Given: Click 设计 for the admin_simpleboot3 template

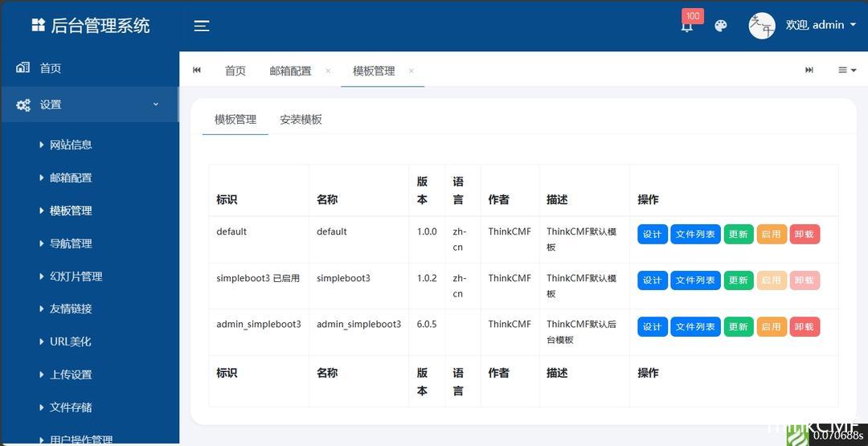Looking at the screenshot, I should [x=652, y=327].
